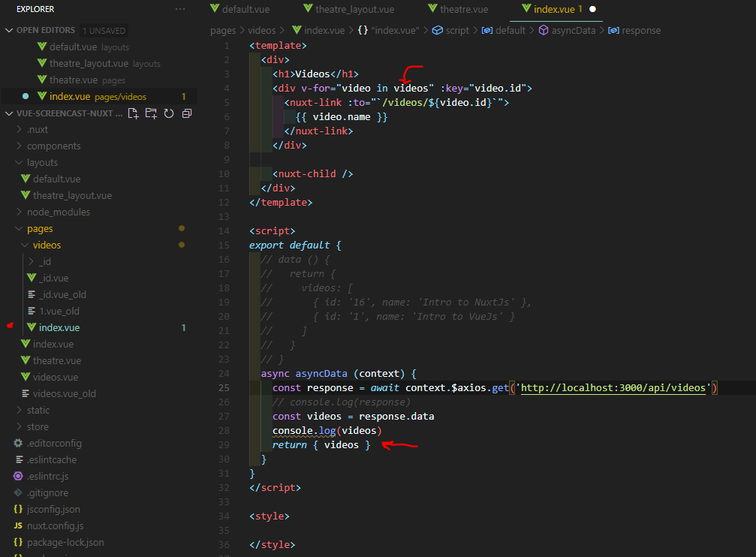Click the script breadcrumb segment
This screenshot has width=756, height=557.
click(x=450, y=30)
